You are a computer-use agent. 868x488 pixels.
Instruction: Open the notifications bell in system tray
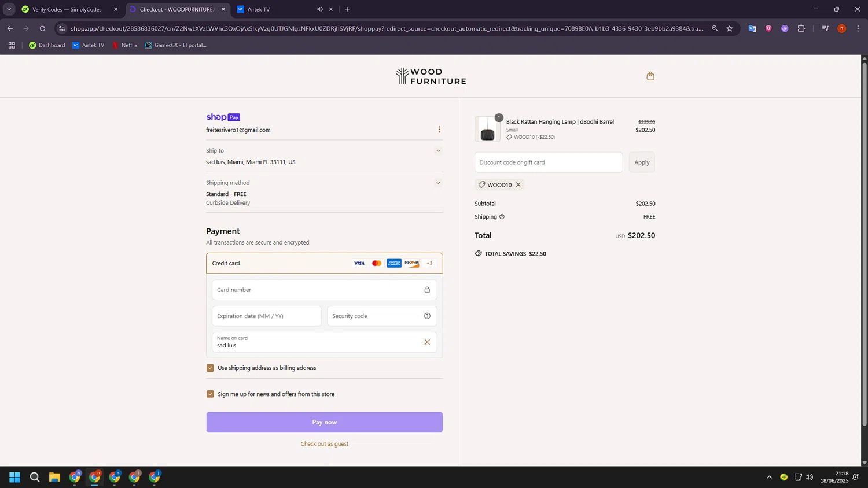click(x=856, y=477)
